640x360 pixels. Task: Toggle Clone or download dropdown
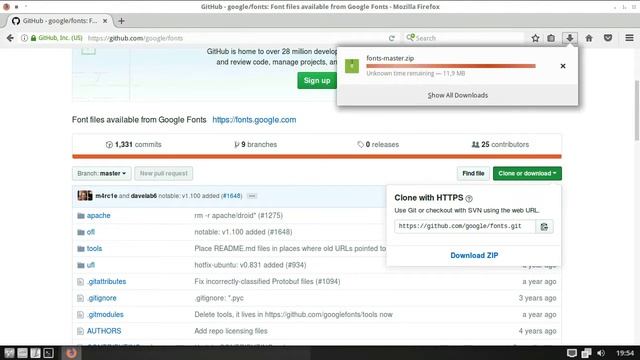tap(527, 173)
